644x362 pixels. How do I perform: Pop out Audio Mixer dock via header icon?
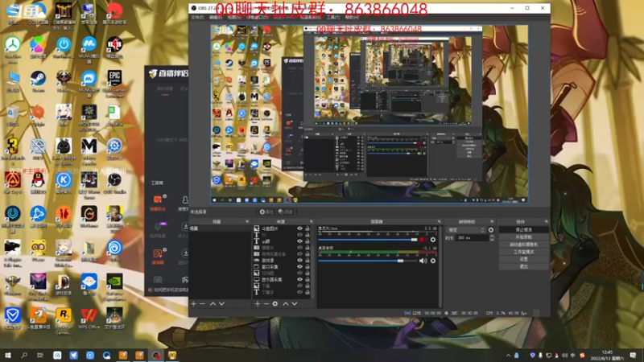[x=439, y=222]
